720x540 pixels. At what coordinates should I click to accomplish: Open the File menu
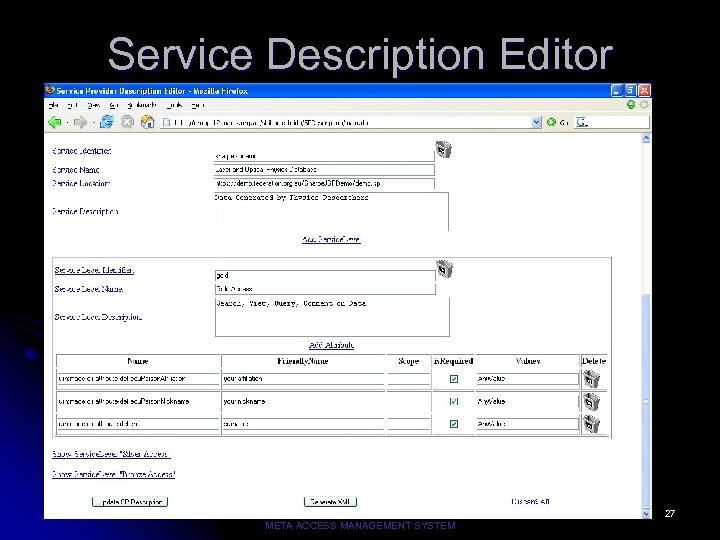coord(53,105)
